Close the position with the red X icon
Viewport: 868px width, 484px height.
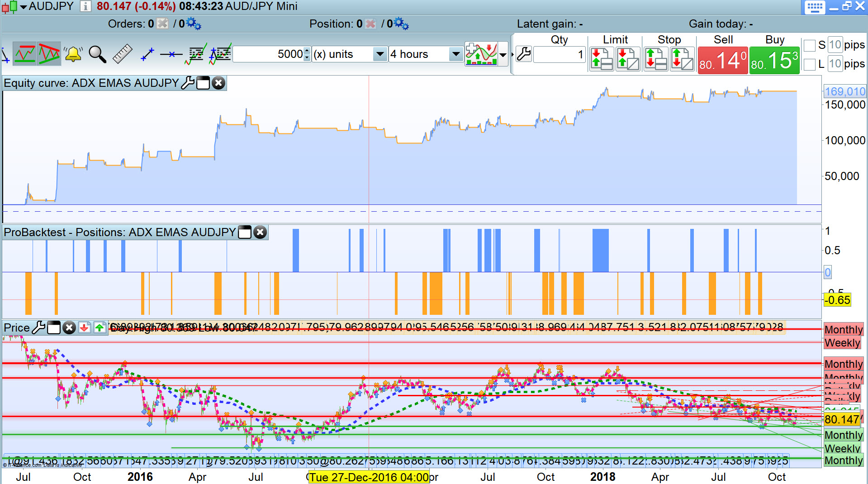click(x=370, y=24)
